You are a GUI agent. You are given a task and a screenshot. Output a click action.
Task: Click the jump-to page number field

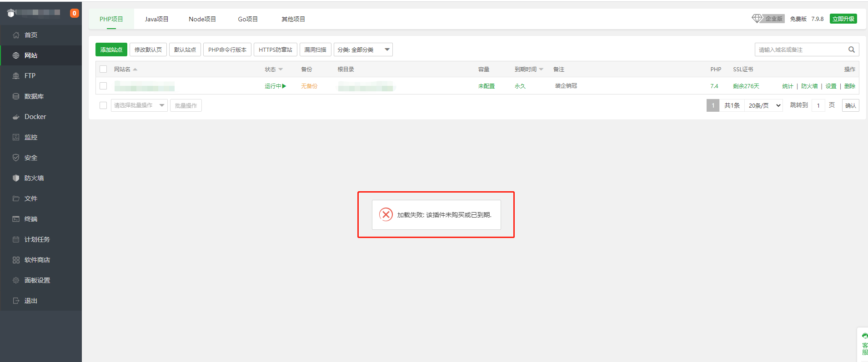coord(818,105)
